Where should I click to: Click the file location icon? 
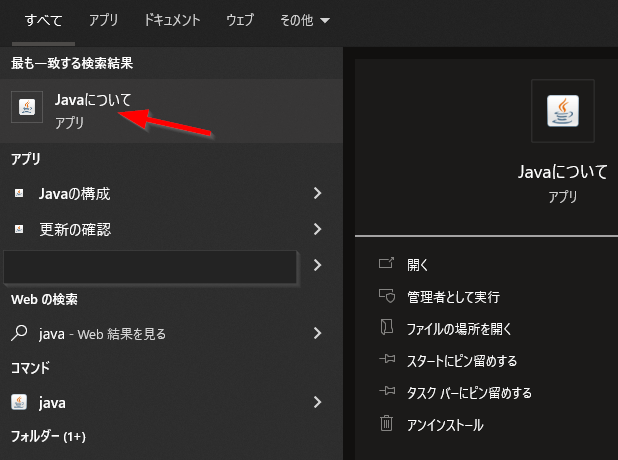(x=387, y=327)
